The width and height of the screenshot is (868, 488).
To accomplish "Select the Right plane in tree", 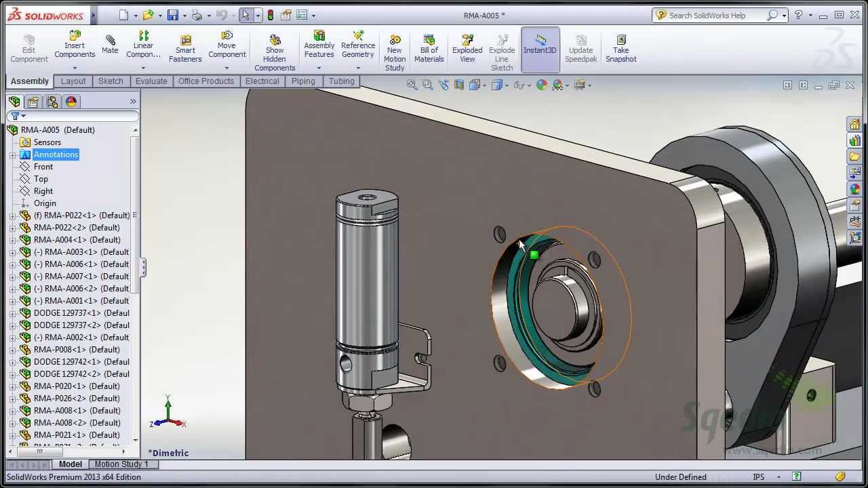I will (43, 191).
